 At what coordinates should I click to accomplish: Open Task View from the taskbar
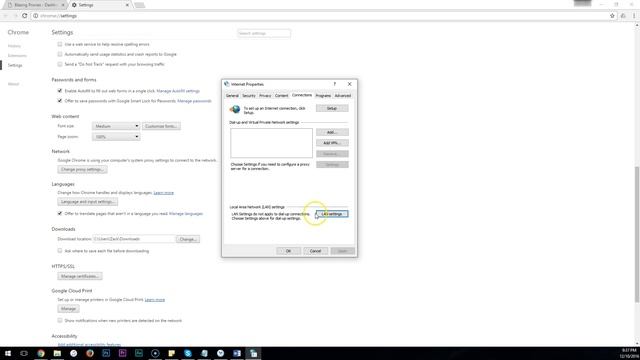[24, 353]
